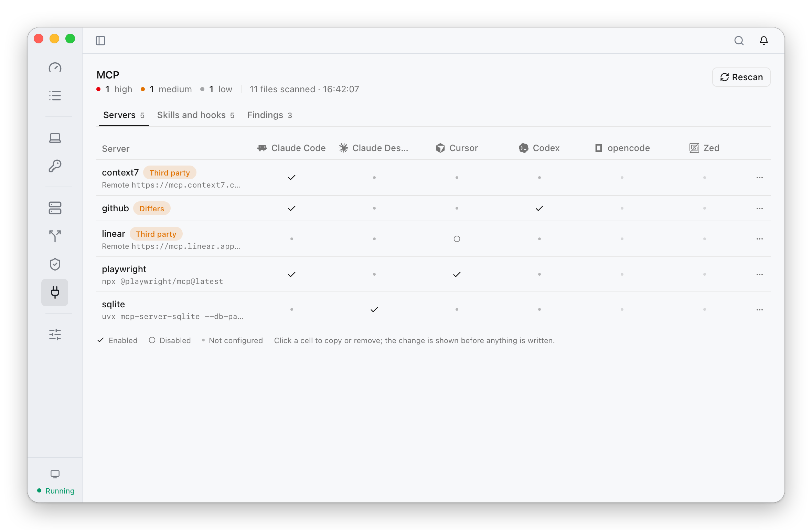Open more options for github row

click(x=760, y=209)
